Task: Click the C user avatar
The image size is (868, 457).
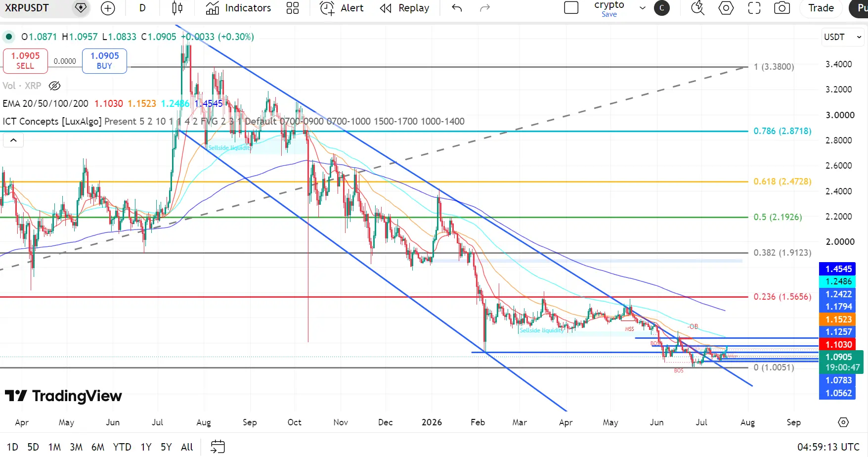Action: [x=662, y=8]
